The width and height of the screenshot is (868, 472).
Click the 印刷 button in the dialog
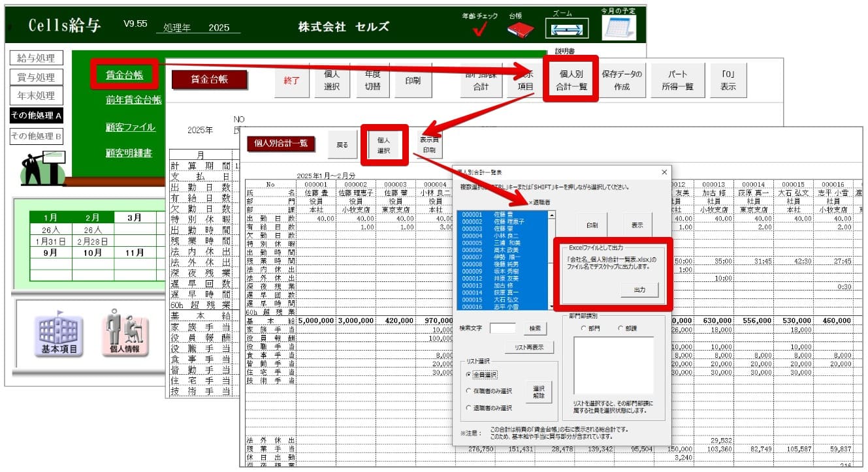point(591,225)
